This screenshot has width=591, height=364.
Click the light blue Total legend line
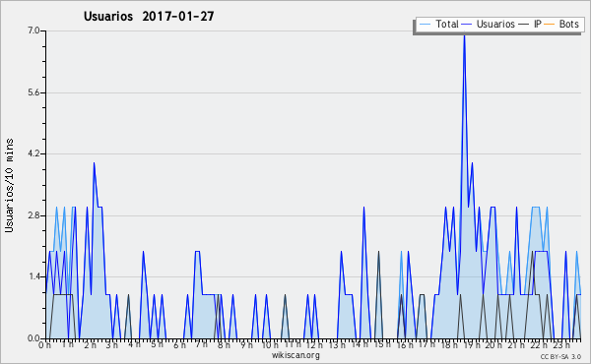tap(425, 24)
